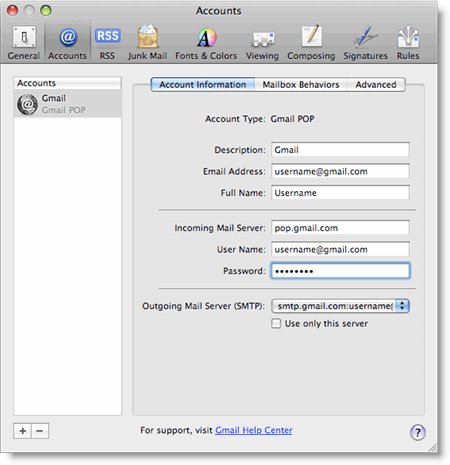Click the Incoming Mail Server field
450x465 pixels.
point(340,228)
